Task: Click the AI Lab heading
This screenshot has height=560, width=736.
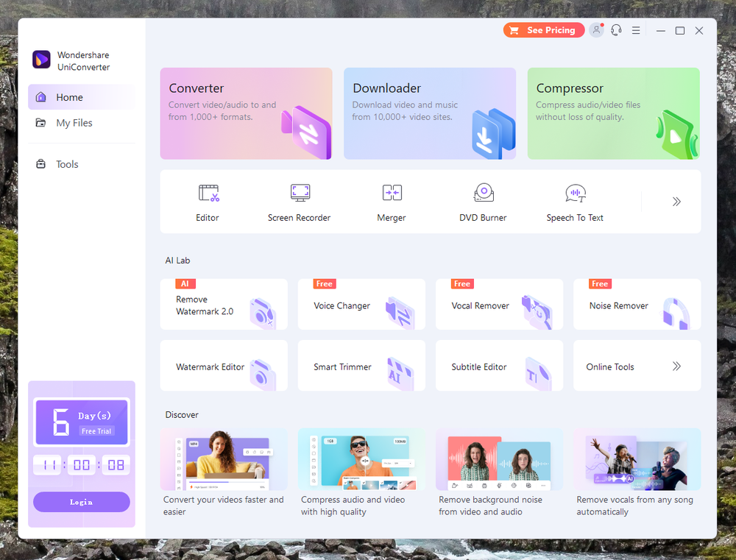Action: point(177,260)
